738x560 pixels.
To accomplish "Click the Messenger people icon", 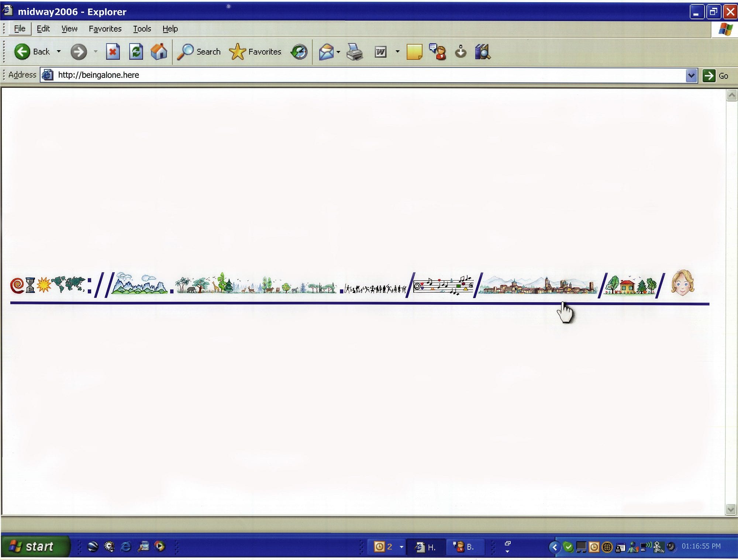I will click(438, 52).
